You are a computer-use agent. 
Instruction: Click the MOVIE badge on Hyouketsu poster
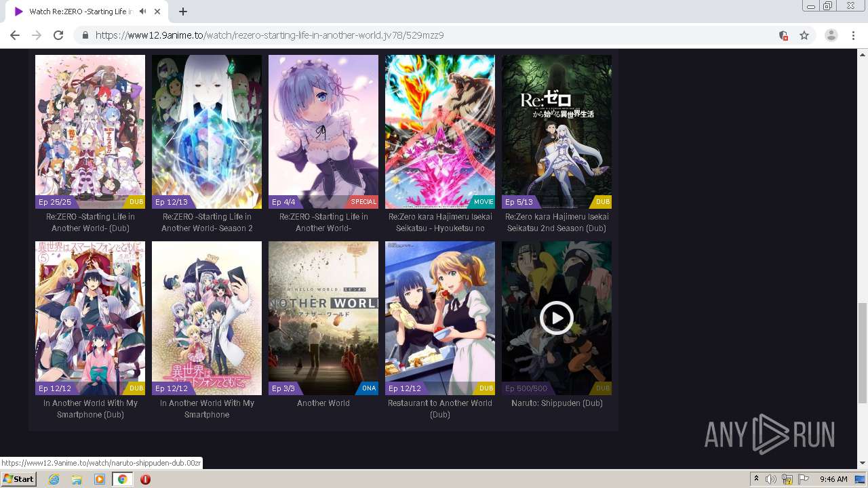(x=484, y=202)
